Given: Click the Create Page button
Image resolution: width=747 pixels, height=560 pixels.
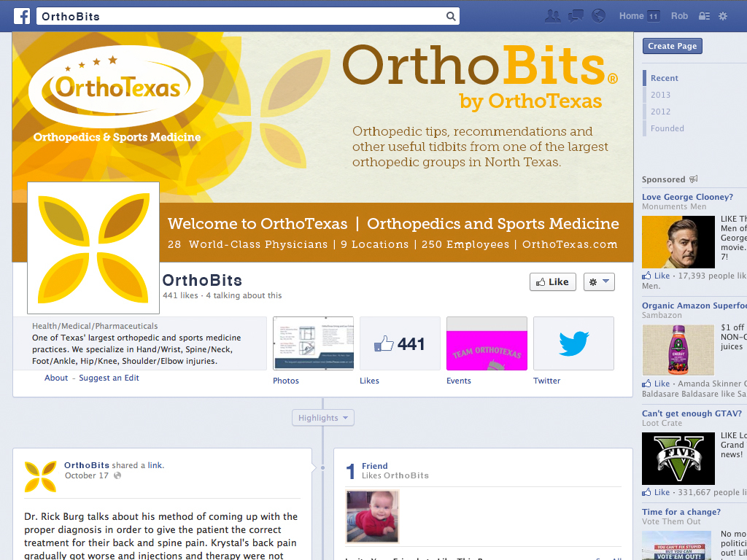Looking at the screenshot, I should coord(672,46).
